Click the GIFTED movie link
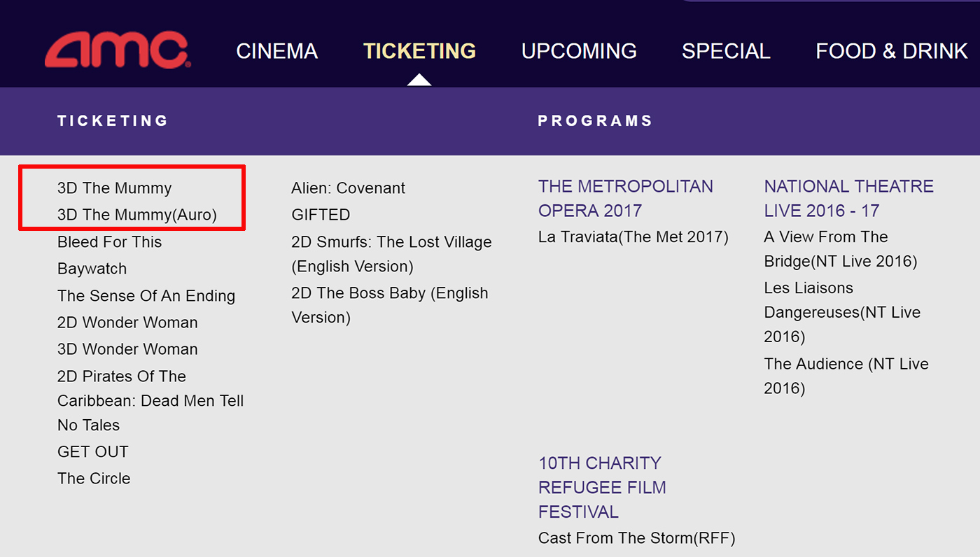This screenshot has width=980, height=557. point(321,215)
